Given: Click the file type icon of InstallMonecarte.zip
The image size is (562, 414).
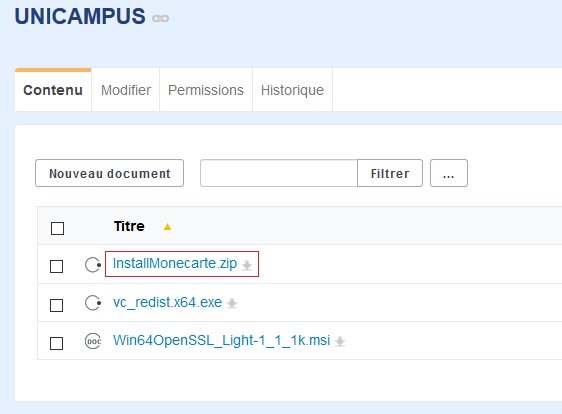Looking at the screenshot, I should pos(93,265).
